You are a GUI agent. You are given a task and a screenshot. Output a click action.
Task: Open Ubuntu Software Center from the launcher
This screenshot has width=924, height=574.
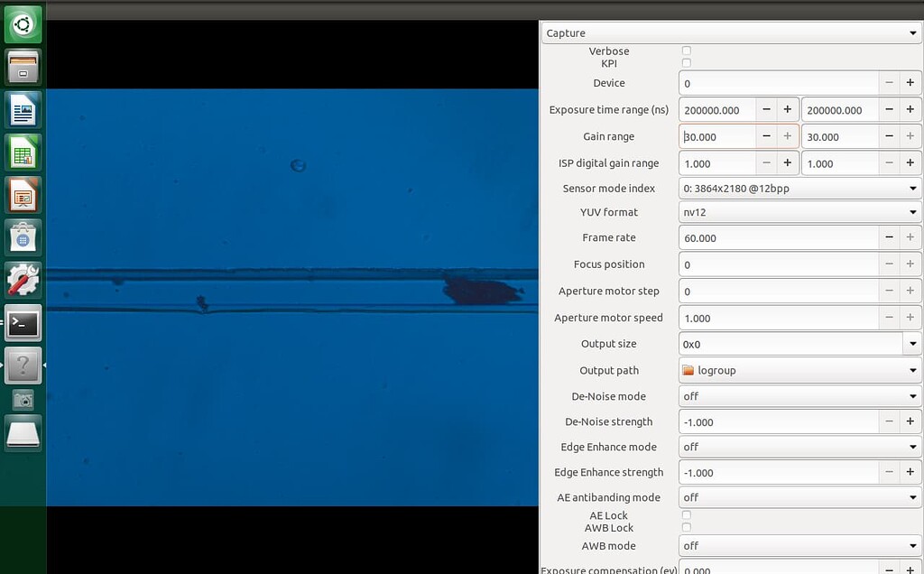click(22, 236)
